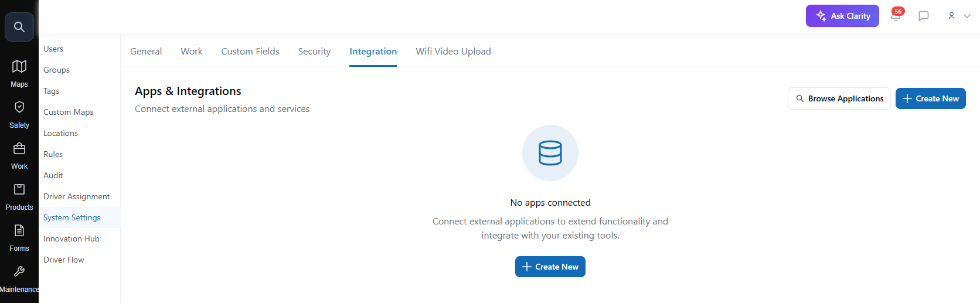The width and height of the screenshot is (980, 303).
Task: Click the Apps & Integrations heading
Action: [x=188, y=91]
